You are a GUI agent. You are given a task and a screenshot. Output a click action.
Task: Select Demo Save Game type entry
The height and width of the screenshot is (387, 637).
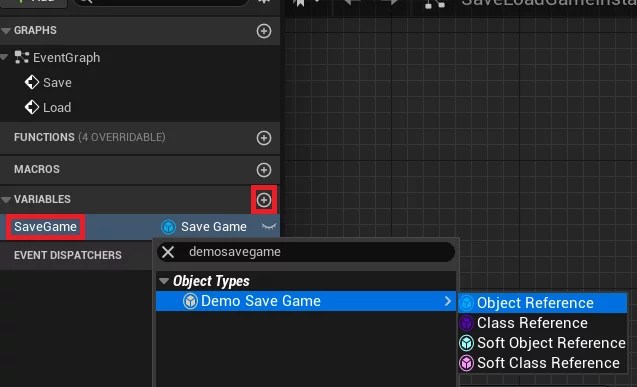[306, 301]
